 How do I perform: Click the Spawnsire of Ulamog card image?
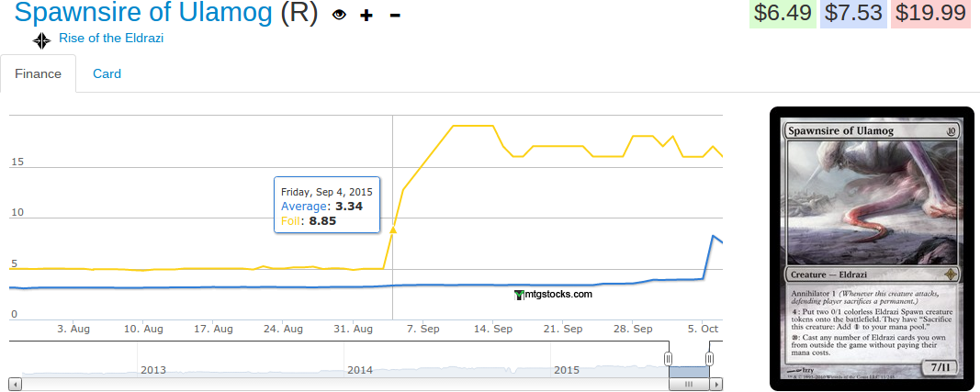click(x=872, y=249)
